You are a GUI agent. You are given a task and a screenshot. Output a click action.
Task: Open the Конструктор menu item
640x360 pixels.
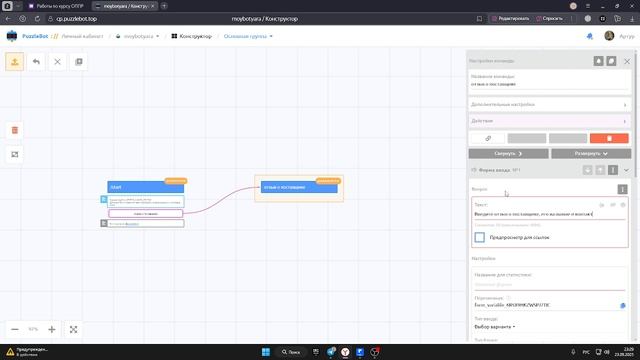click(x=191, y=36)
